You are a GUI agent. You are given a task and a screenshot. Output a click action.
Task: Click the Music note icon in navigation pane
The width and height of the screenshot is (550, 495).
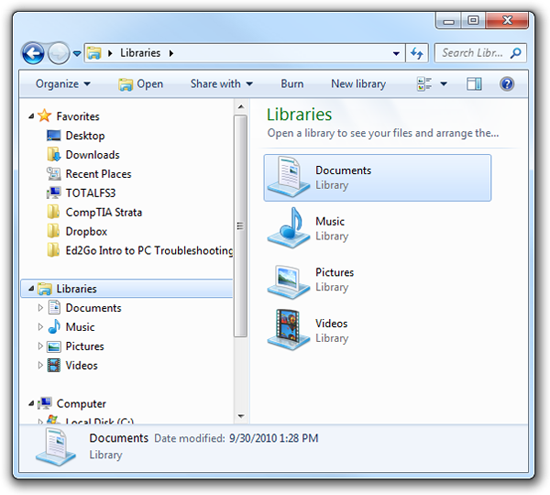pos(54,327)
